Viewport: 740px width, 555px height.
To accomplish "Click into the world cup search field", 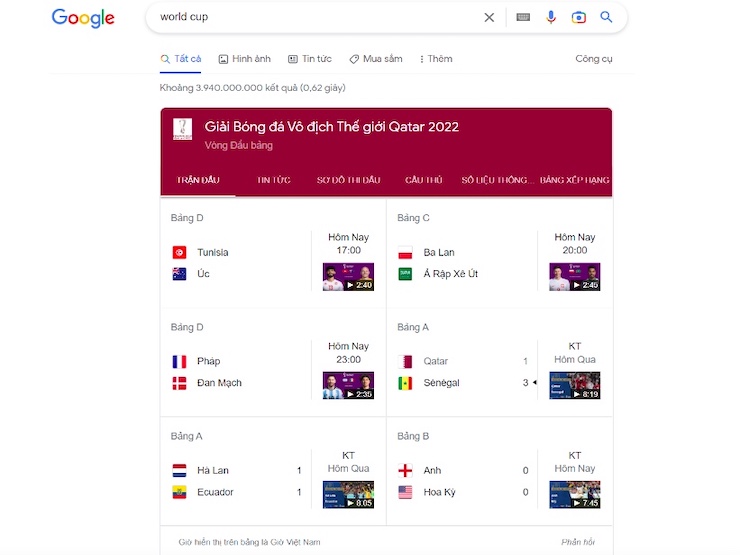I will click(x=310, y=17).
